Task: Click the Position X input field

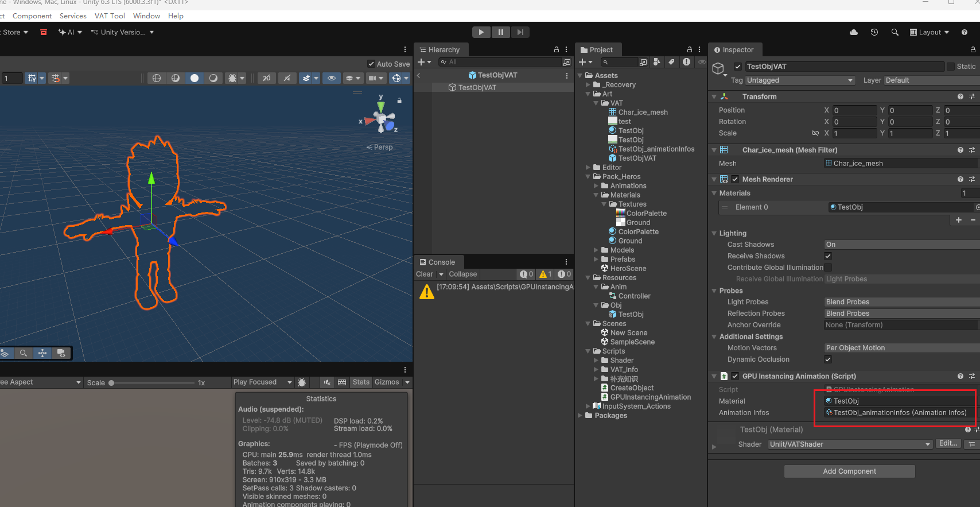Action: 854,110
